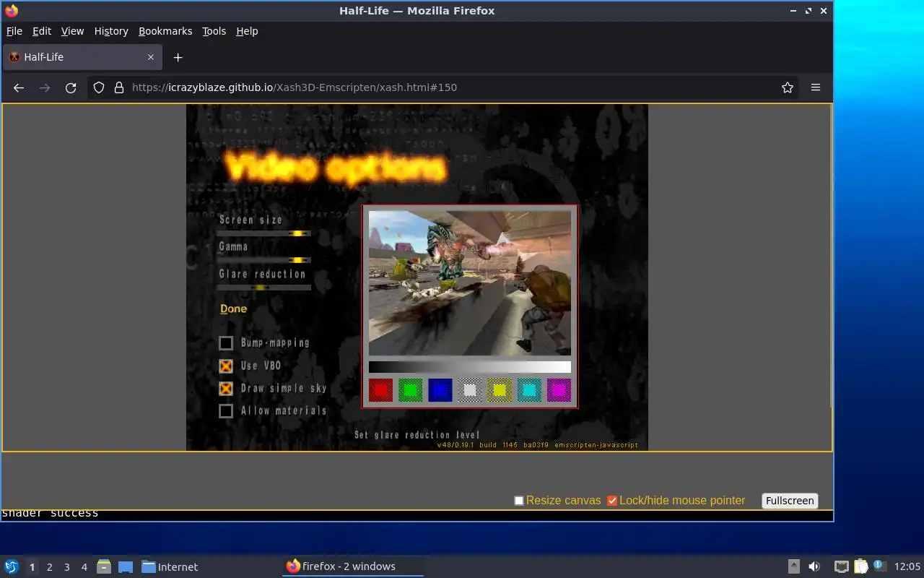The image size is (924, 578).
Task: Bookmark this page with the star icon
Action: pos(788,87)
